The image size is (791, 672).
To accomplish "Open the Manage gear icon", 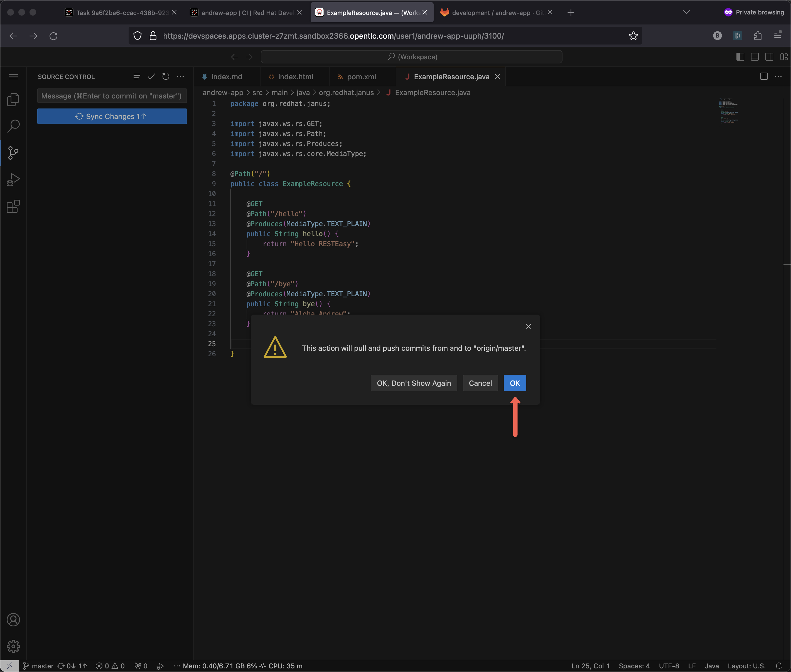I will pyautogui.click(x=13, y=646).
